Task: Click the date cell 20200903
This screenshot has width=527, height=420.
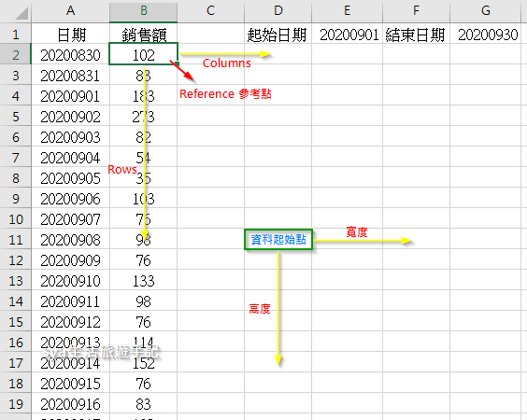Action: pyautogui.click(x=71, y=137)
